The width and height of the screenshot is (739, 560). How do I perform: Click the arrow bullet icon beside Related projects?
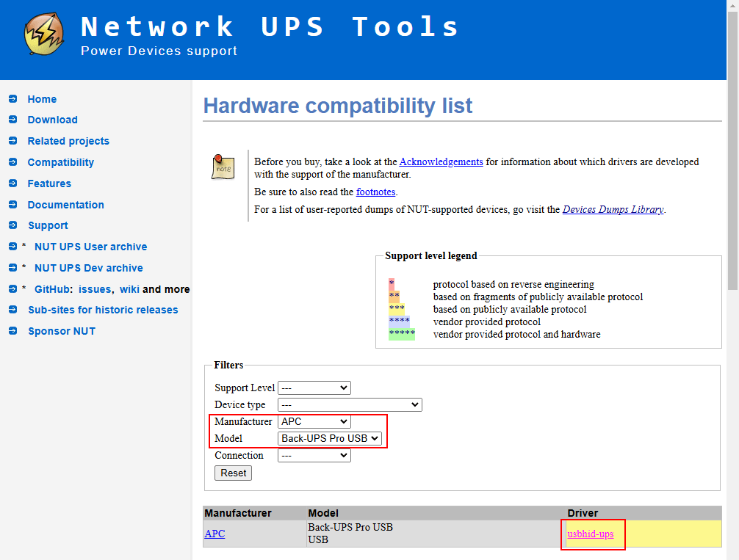[12, 141]
